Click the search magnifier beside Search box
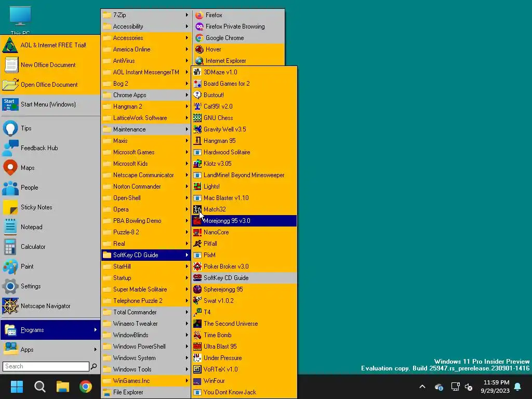 coord(94,366)
